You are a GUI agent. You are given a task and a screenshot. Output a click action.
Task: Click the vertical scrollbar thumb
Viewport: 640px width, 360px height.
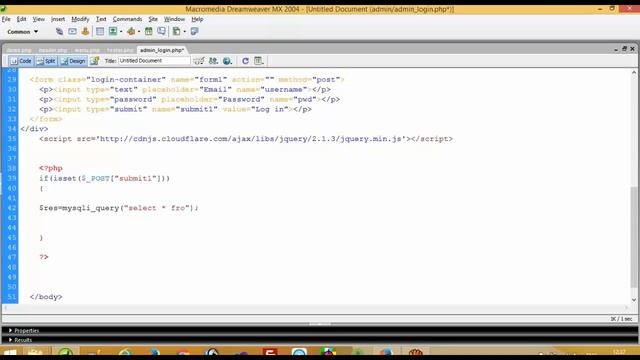click(634, 238)
